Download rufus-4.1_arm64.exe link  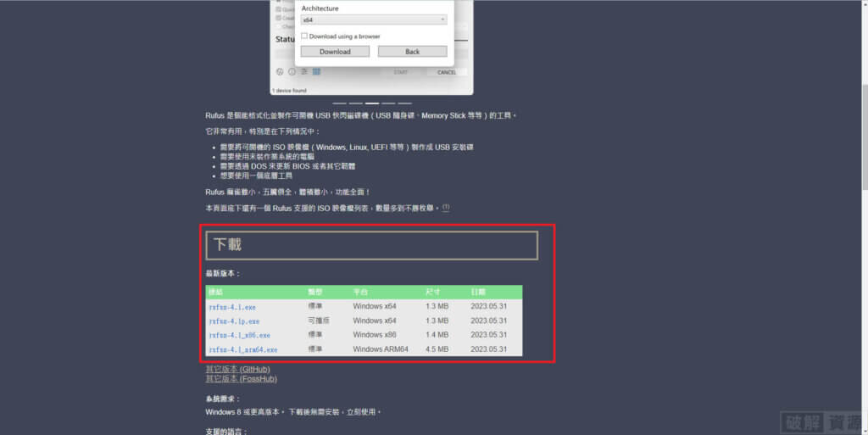coord(243,349)
